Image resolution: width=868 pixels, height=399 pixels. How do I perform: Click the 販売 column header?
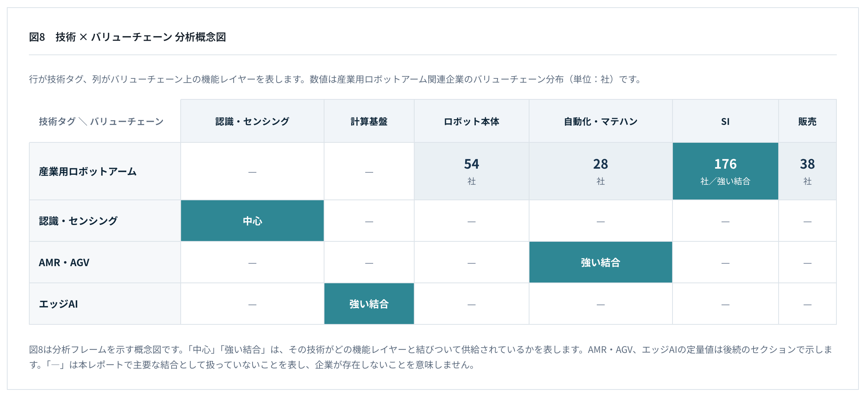808,121
